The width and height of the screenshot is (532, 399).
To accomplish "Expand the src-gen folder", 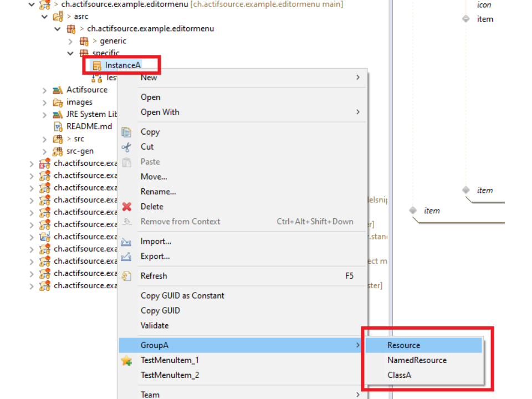I will [x=45, y=151].
